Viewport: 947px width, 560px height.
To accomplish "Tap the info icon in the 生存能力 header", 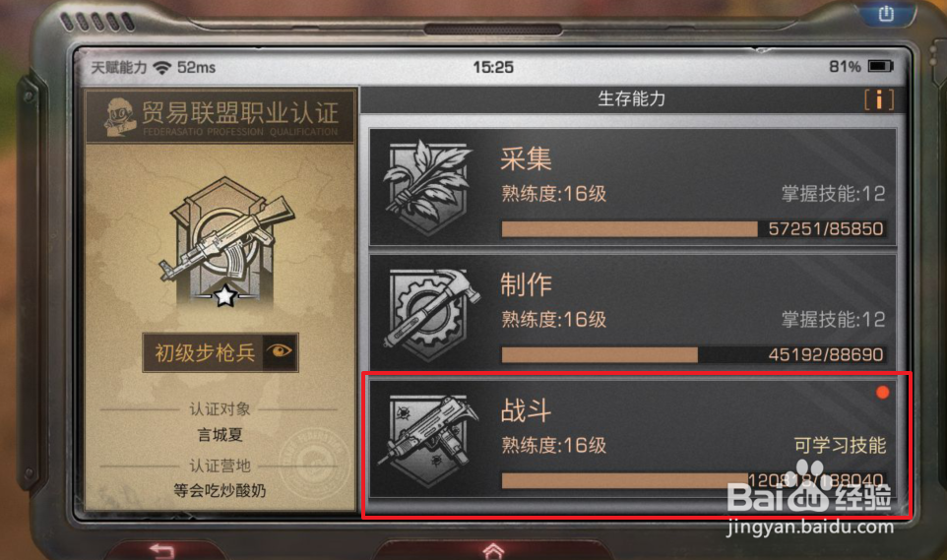I will click(879, 99).
